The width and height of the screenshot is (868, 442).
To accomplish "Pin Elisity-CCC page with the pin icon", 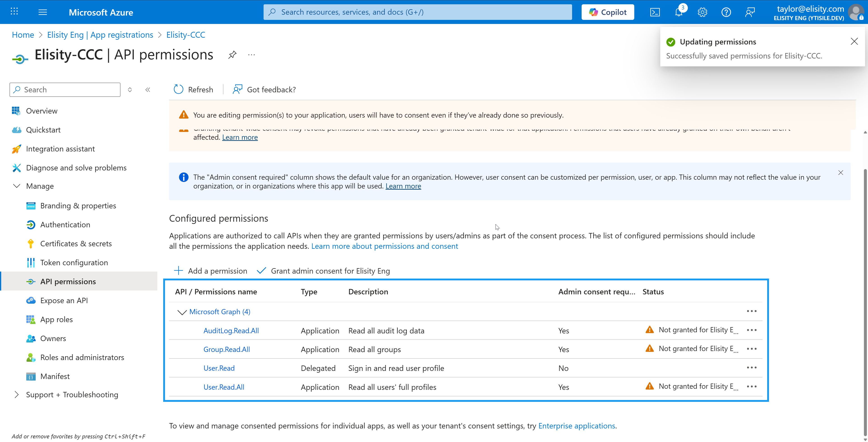I will [x=232, y=55].
